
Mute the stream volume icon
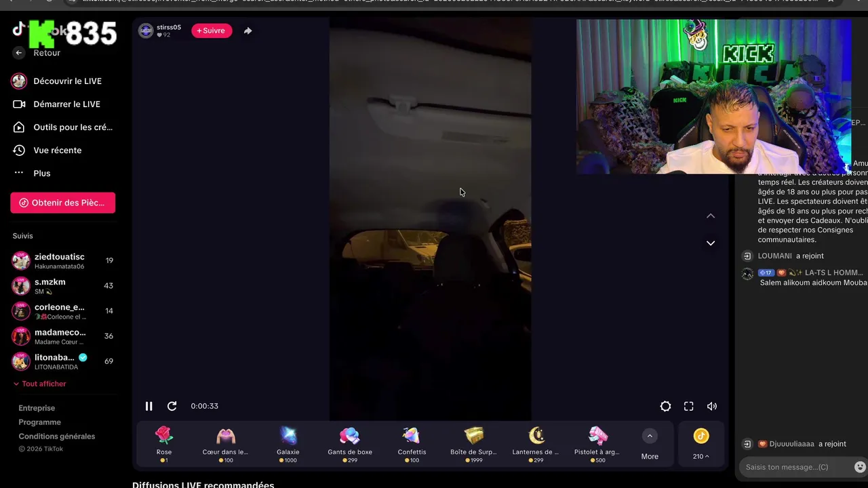click(712, 406)
